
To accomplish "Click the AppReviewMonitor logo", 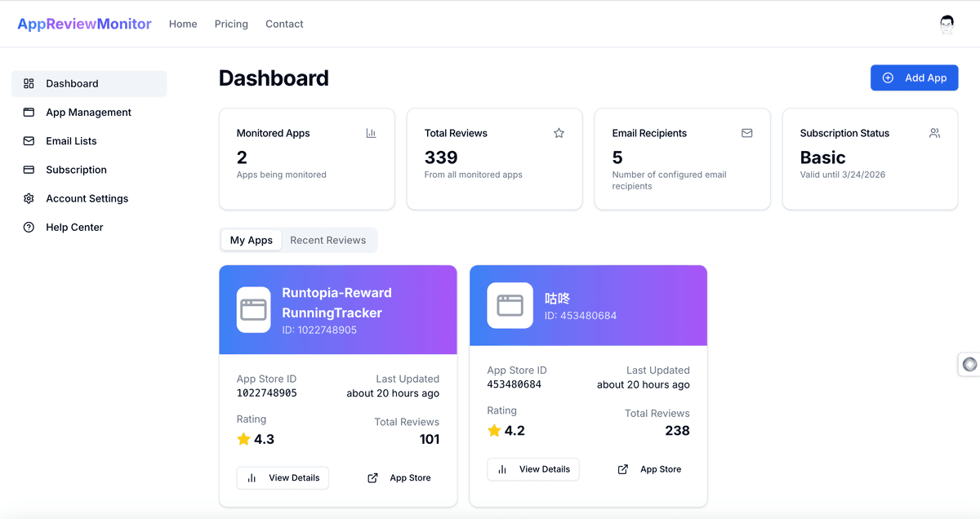I will [x=84, y=24].
